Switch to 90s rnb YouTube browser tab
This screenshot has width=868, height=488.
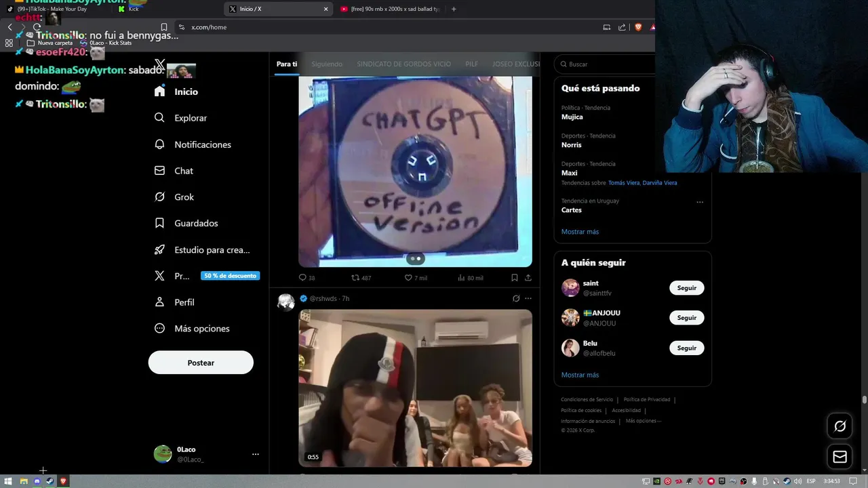coord(390,9)
